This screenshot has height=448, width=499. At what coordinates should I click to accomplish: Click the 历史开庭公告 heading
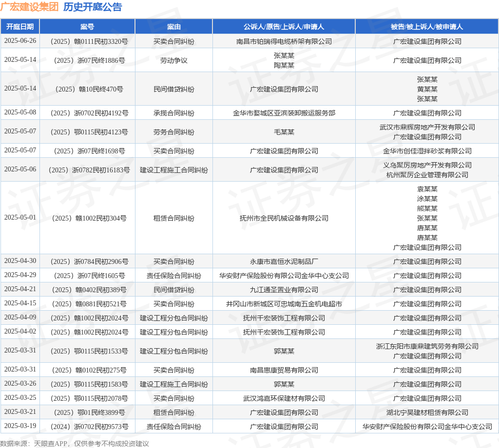pyautogui.click(x=93, y=7)
